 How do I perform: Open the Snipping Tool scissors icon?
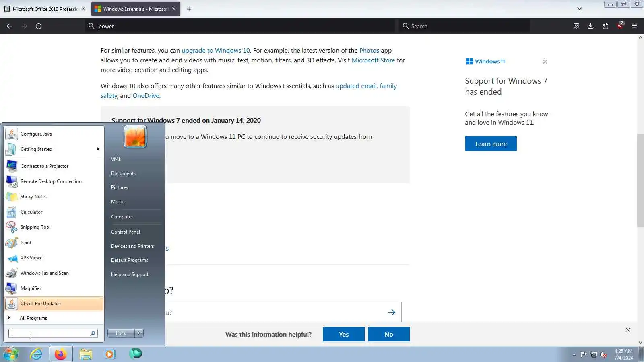tap(12, 227)
